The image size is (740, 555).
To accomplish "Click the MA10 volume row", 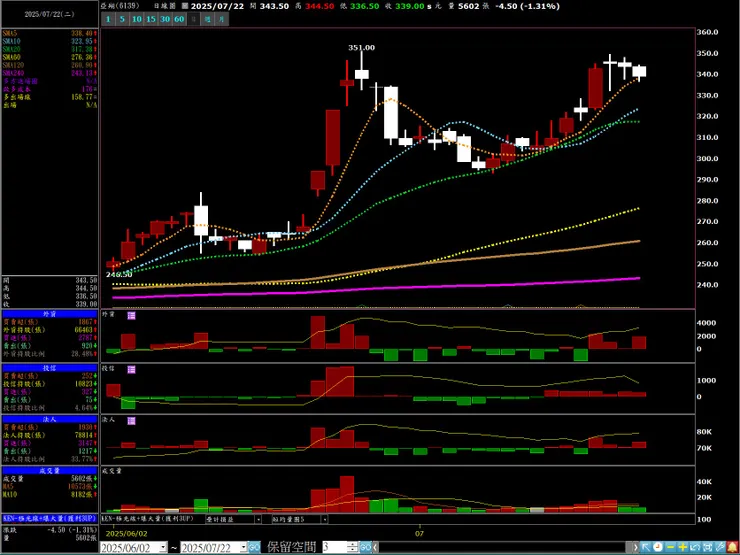I will pos(50,495).
